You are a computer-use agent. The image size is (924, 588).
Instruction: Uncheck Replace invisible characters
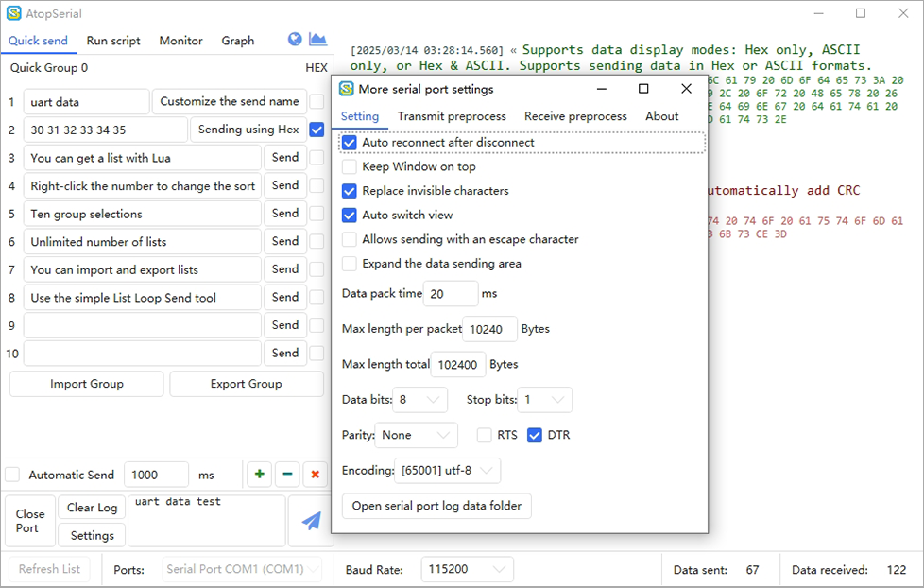click(x=350, y=191)
